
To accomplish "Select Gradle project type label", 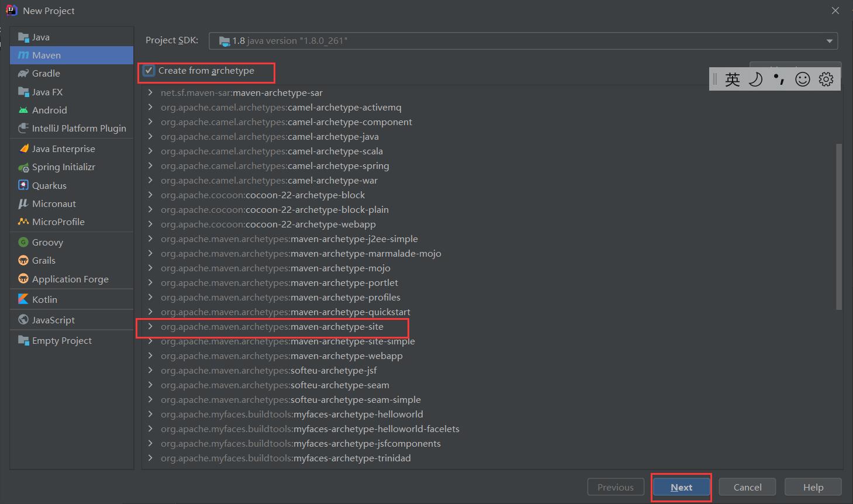I will [x=46, y=73].
